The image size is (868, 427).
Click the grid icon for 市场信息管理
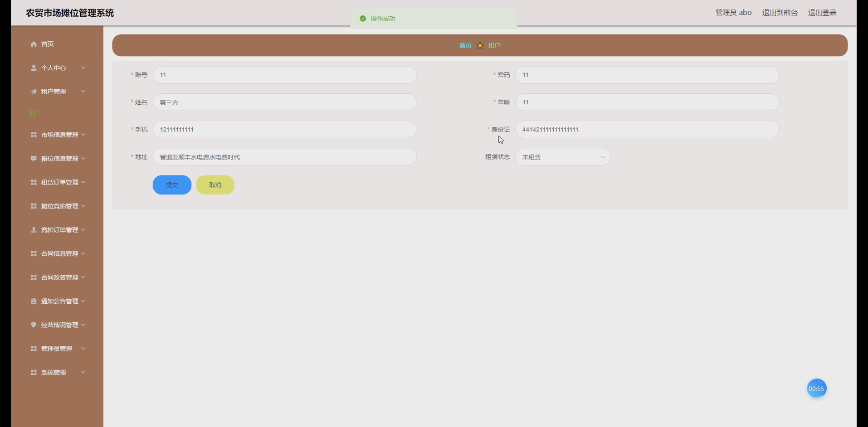coord(34,135)
